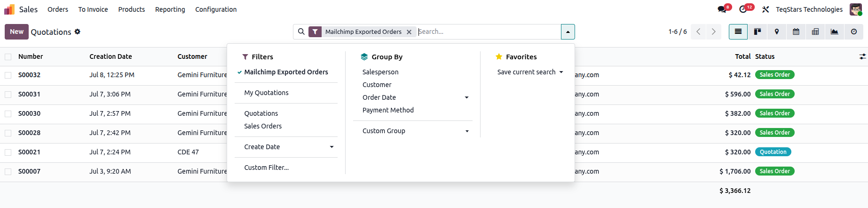Go to previous page of records

[x=698, y=32]
